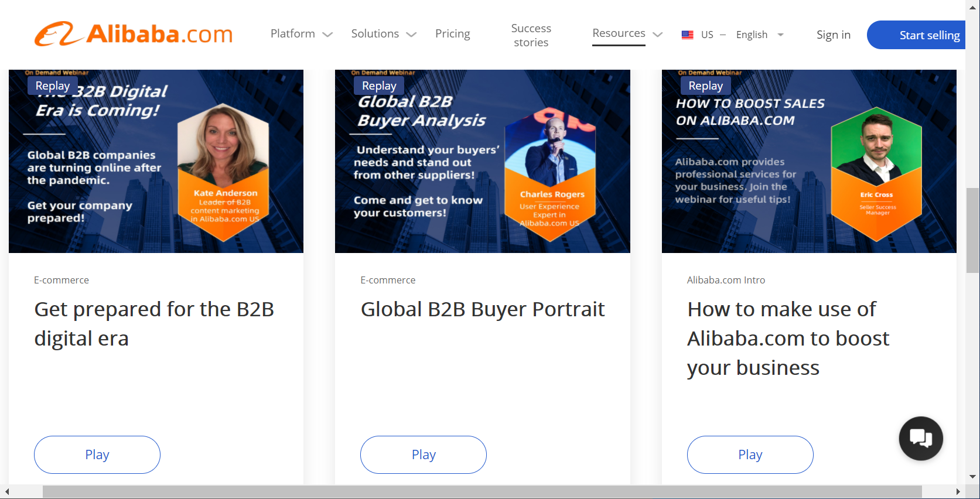Open 'Get prepared for the B2B digital era' title
The width and height of the screenshot is (980, 499).
click(x=154, y=324)
